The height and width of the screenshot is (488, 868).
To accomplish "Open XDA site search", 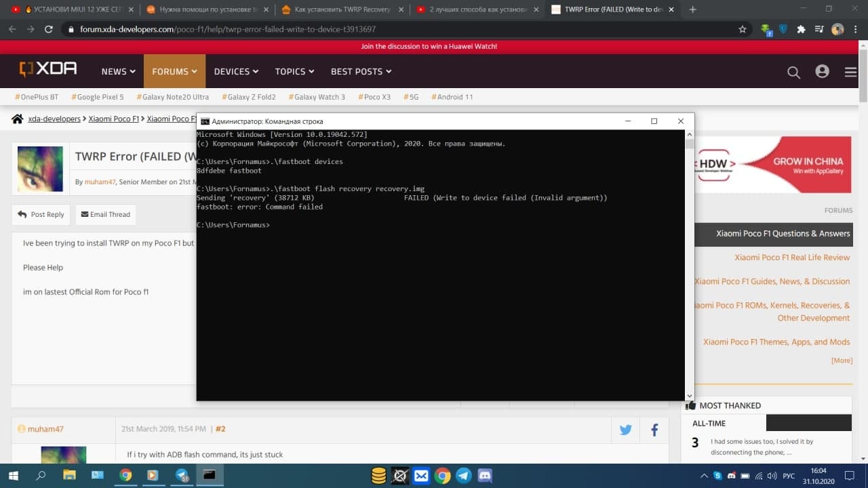I will (793, 72).
